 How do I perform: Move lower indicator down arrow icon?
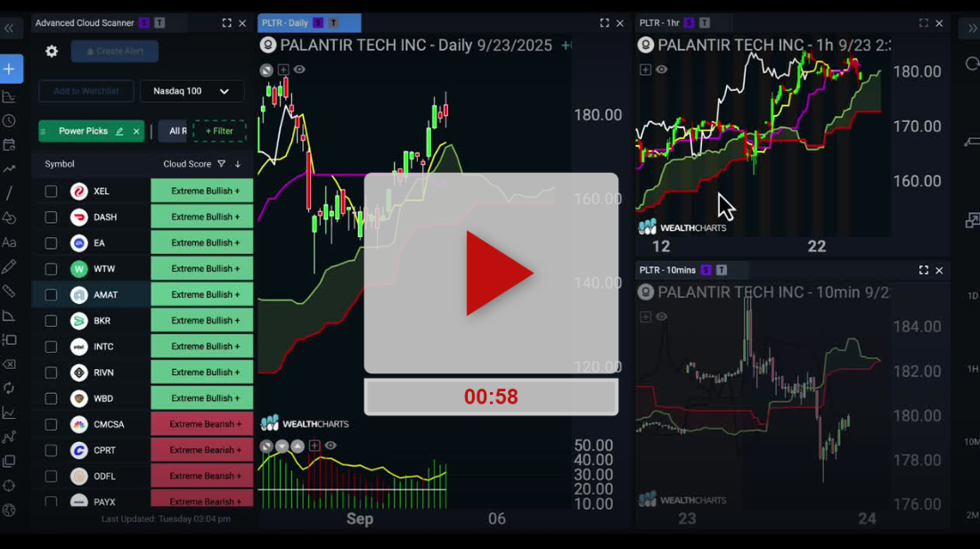282,446
